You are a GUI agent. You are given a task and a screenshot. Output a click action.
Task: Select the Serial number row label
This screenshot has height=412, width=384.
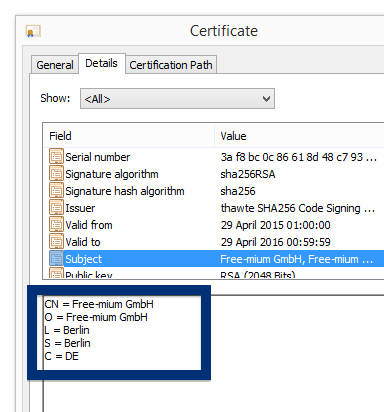tap(98, 157)
